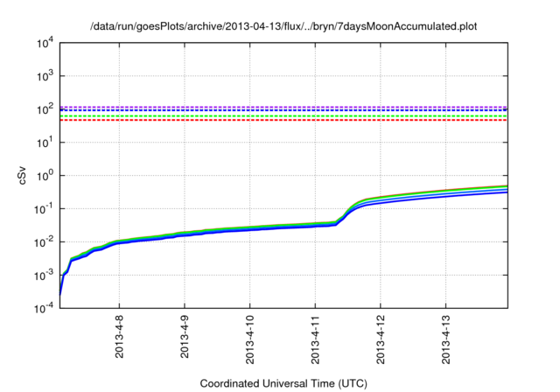Click the 2013-4-10 date tick label
The height and width of the screenshot is (392, 560).
250,339
